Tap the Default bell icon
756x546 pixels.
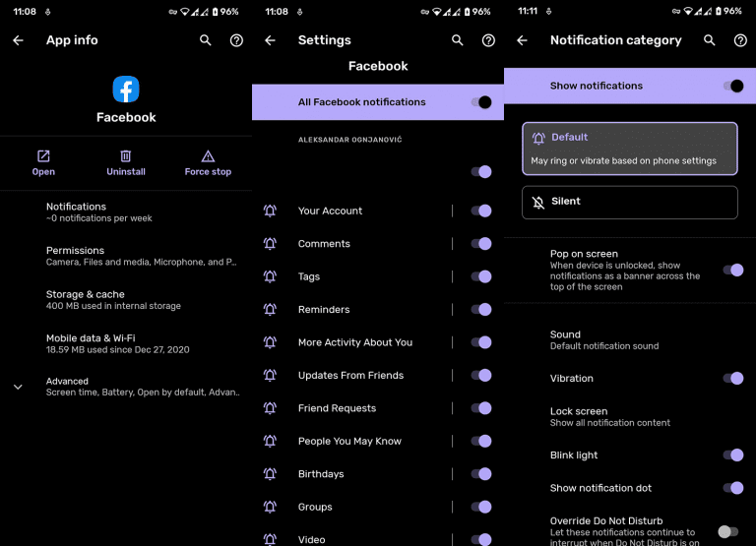coord(538,139)
